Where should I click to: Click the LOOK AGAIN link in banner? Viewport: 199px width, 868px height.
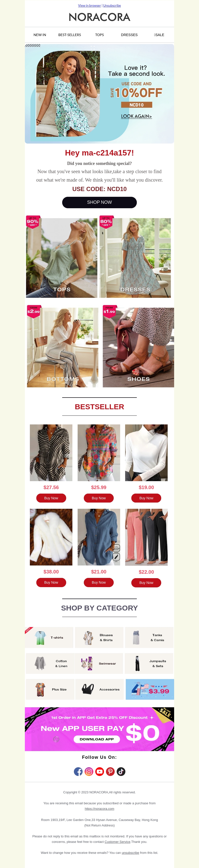tap(136, 116)
